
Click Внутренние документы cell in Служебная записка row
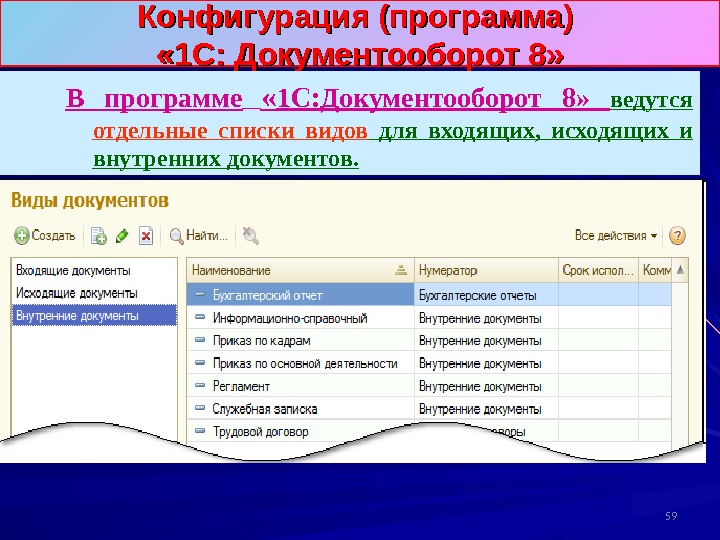point(486,408)
